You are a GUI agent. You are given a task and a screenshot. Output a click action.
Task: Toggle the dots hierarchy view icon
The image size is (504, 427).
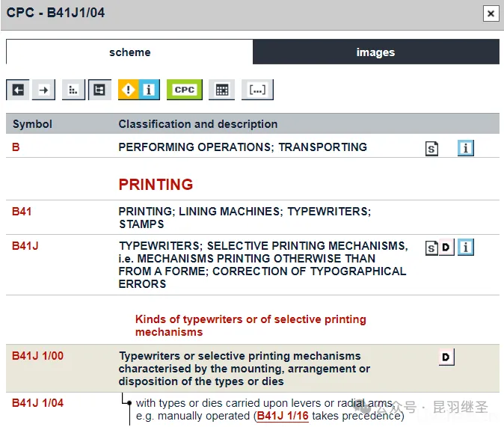point(73,90)
